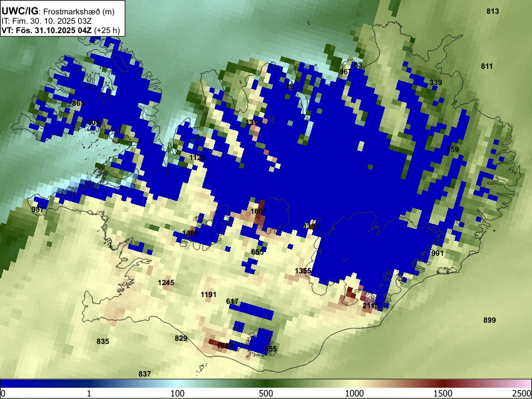Click the VT: Fös. 31.10.2025 04Z line
Viewport: 532px width, 399px height.
pyautogui.click(x=46, y=30)
